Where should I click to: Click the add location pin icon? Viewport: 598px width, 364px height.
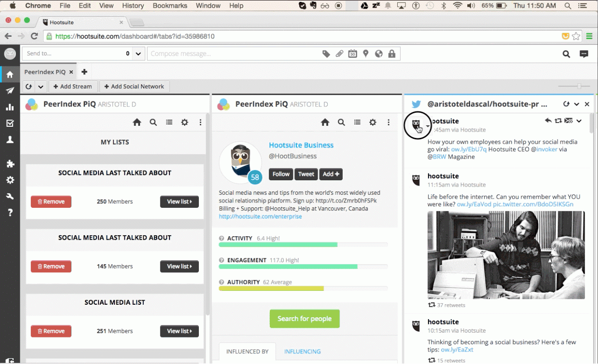point(366,54)
